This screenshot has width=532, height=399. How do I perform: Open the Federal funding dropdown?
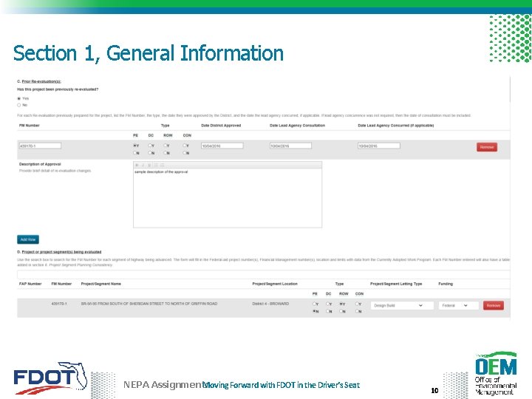458,305
